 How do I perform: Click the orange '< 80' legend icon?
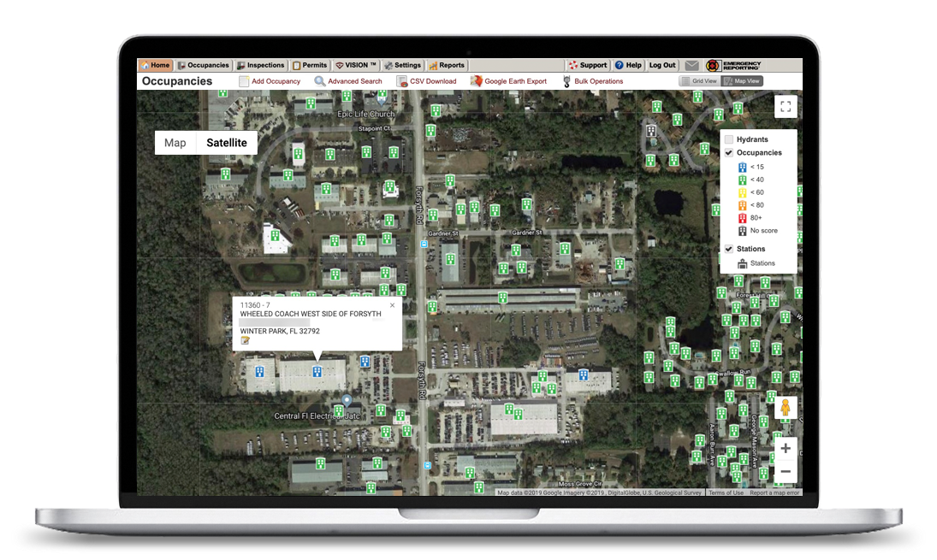[x=742, y=205]
